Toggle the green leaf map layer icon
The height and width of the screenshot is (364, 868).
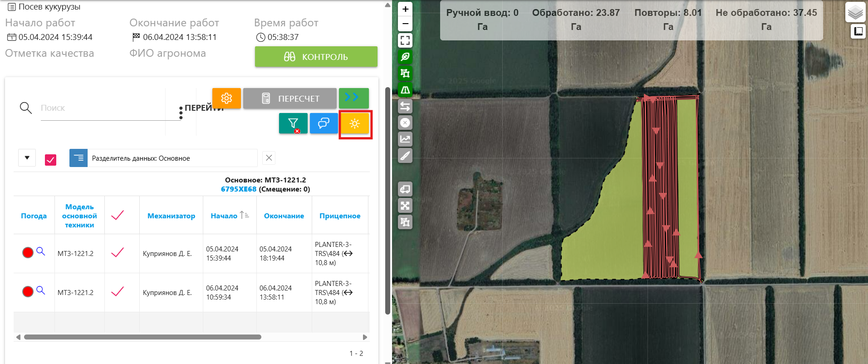tap(405, 57)
